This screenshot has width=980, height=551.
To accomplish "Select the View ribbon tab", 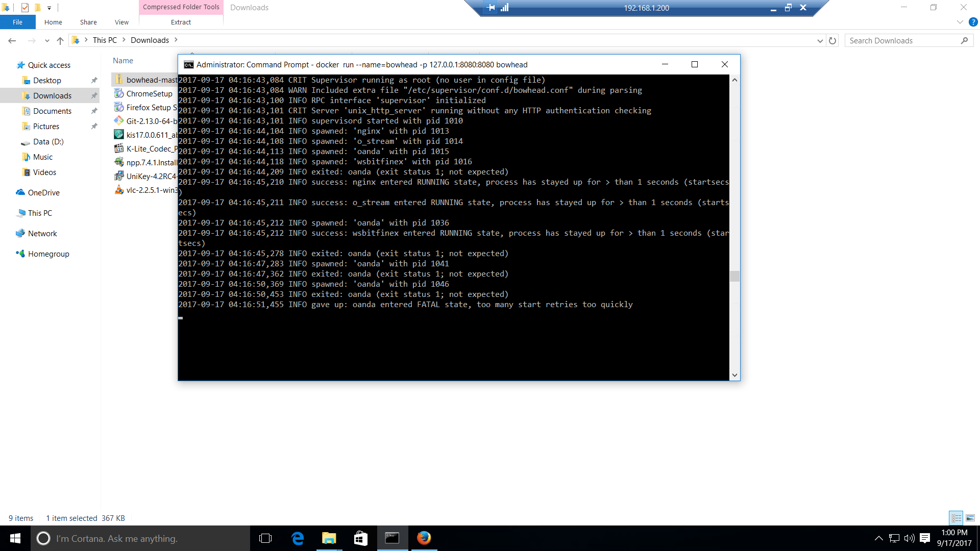I will pyautogui.click(x=121, y=22).
